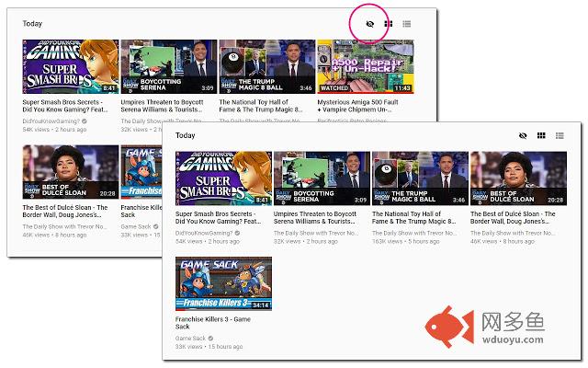
Task: Toggle the circled hide-watched eye icon
Action: tap(369, 24)
